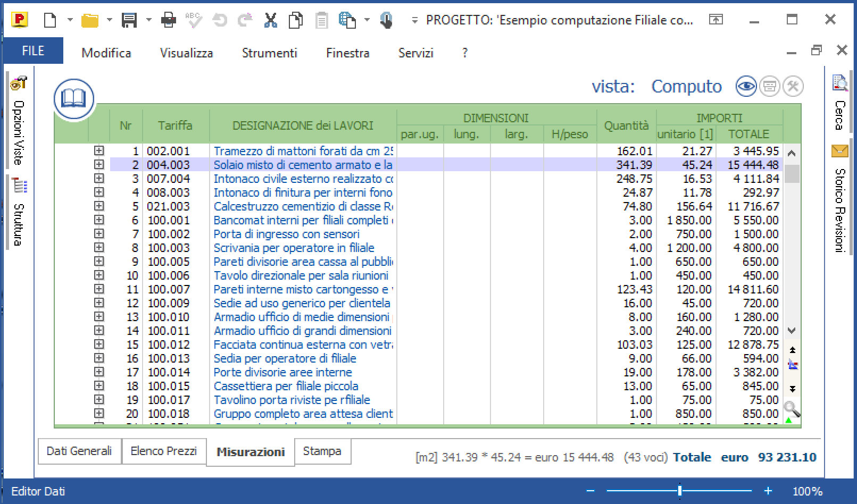The height and width of the screenshot is (504, 857).
Task: Open the Servizi menu
Action: point(416,53)
